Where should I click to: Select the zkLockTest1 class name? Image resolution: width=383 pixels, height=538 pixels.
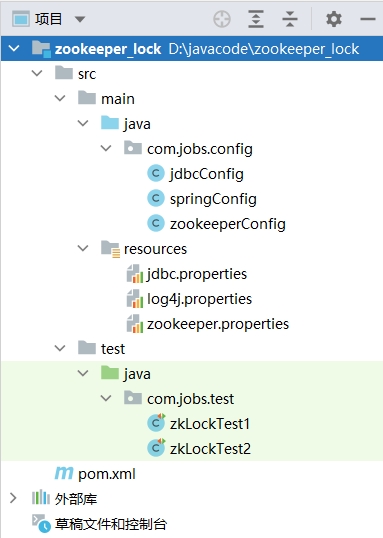pyautogui.click(x=210, y=424)
